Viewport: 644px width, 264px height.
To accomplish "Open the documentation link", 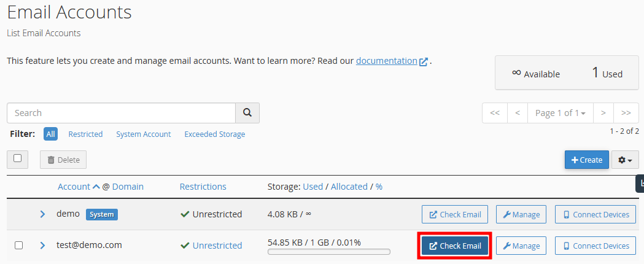I will click(x=387, y=61).
